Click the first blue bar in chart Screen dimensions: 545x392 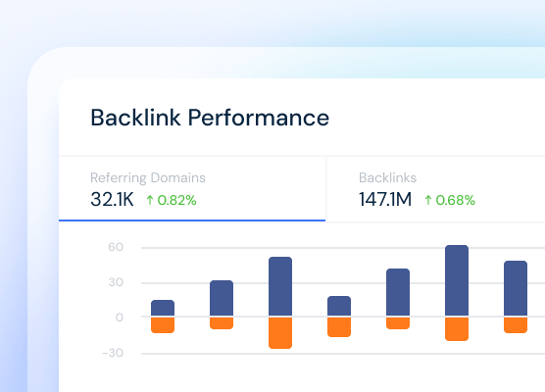pos(163,308)
